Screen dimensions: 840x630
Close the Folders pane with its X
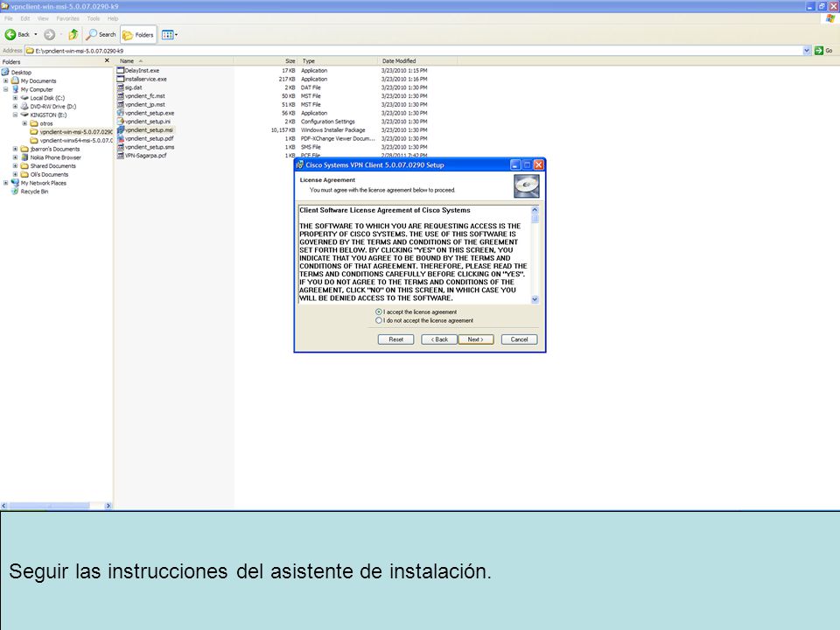107,60
